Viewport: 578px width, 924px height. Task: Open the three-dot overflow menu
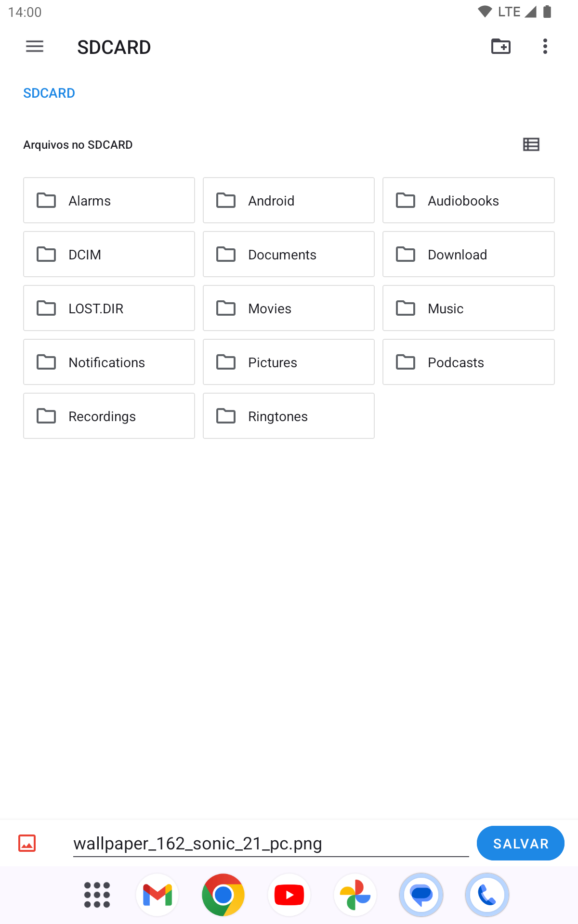545,47
